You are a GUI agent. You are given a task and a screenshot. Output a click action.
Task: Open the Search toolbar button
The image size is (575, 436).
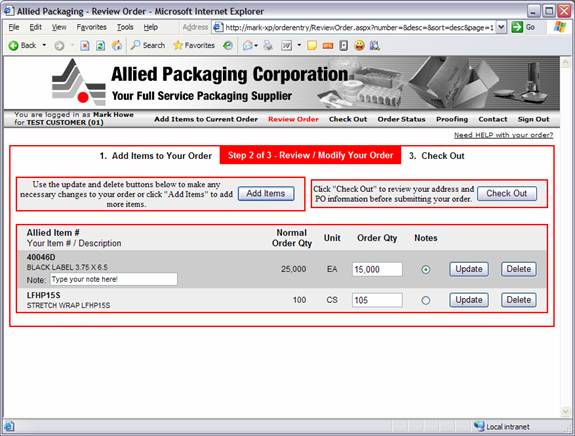click(148, 45)
